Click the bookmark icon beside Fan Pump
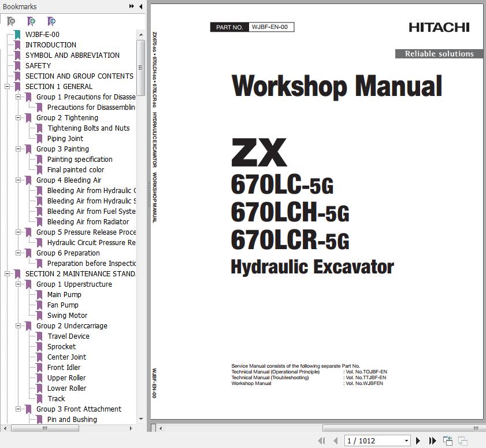The image size is (486, 448). [x=39, y=305]
